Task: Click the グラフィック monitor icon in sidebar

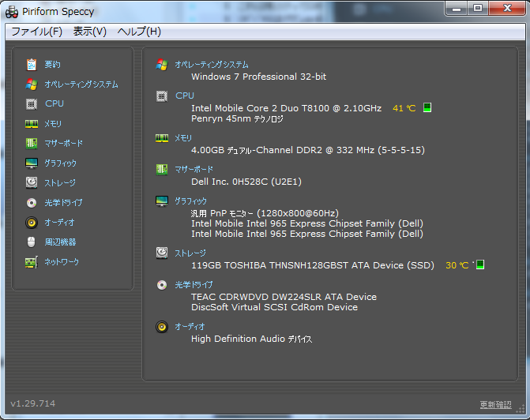Action: tap(32, 163)
